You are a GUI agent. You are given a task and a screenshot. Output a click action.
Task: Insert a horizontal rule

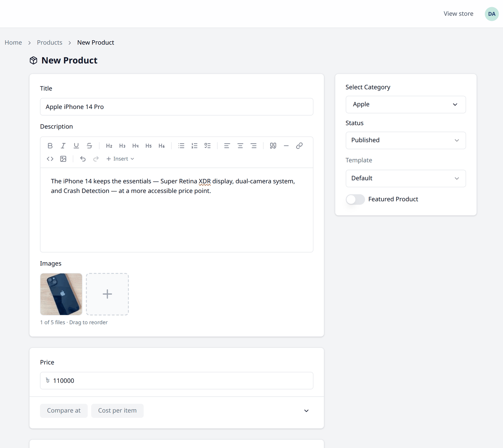click(286, 146)
